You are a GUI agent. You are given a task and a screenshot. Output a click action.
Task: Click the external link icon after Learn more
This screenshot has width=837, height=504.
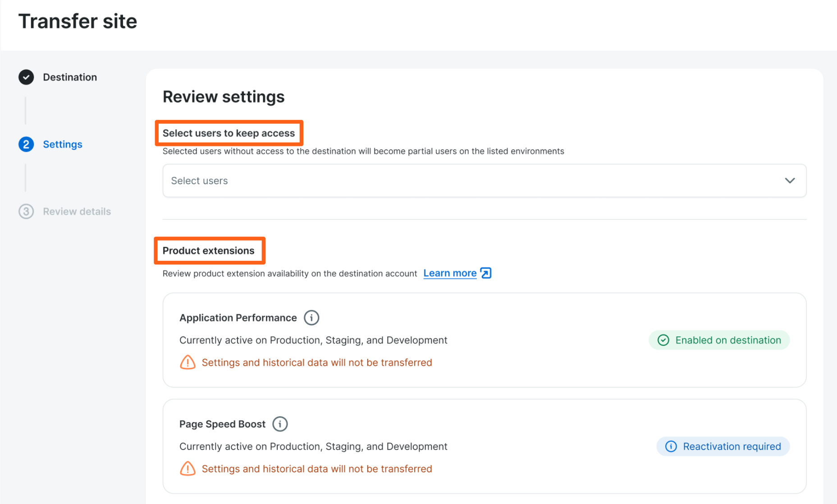(x=486, y=273)
